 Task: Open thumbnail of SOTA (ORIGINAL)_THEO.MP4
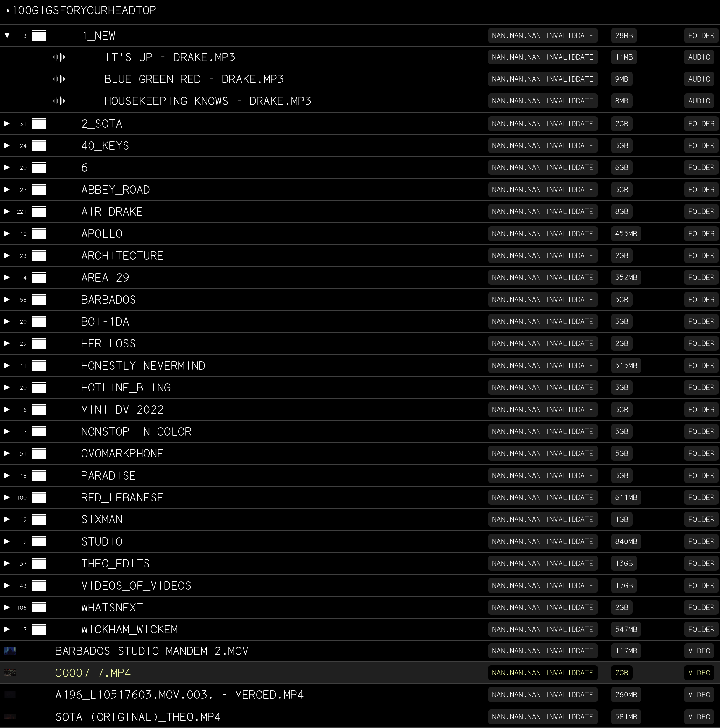point(10,717)
